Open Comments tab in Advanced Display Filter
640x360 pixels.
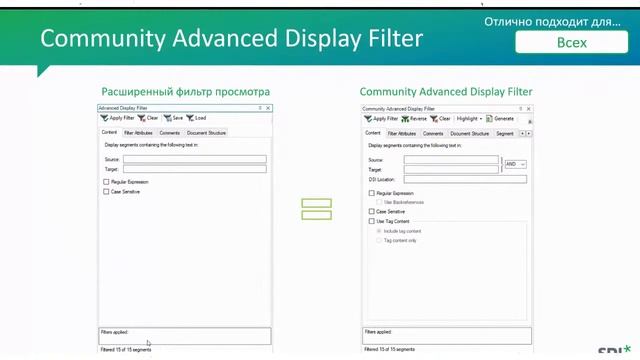coord(169,133)
